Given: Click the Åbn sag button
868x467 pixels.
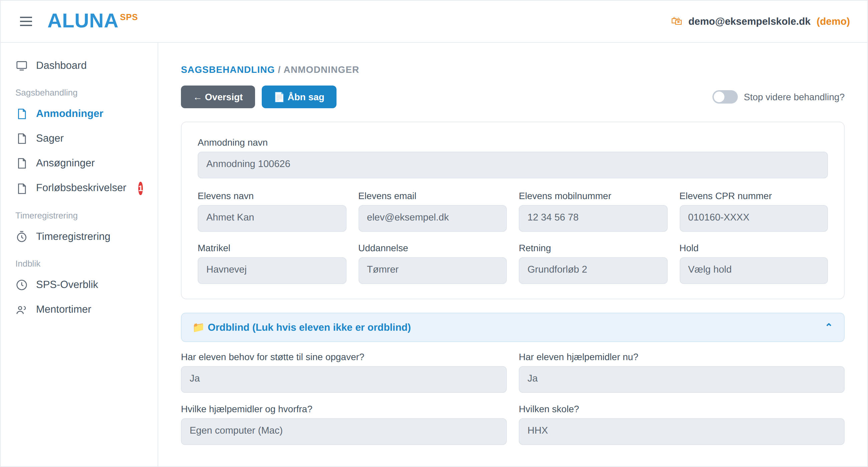Looking at the screenshot, I should pyautogui.click(x=299, y=97).
